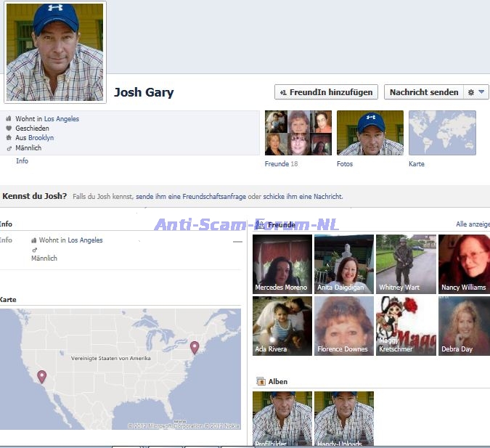Open the Profilbilder album
Screen dimensions: 490x448
[x=282, y=418]
